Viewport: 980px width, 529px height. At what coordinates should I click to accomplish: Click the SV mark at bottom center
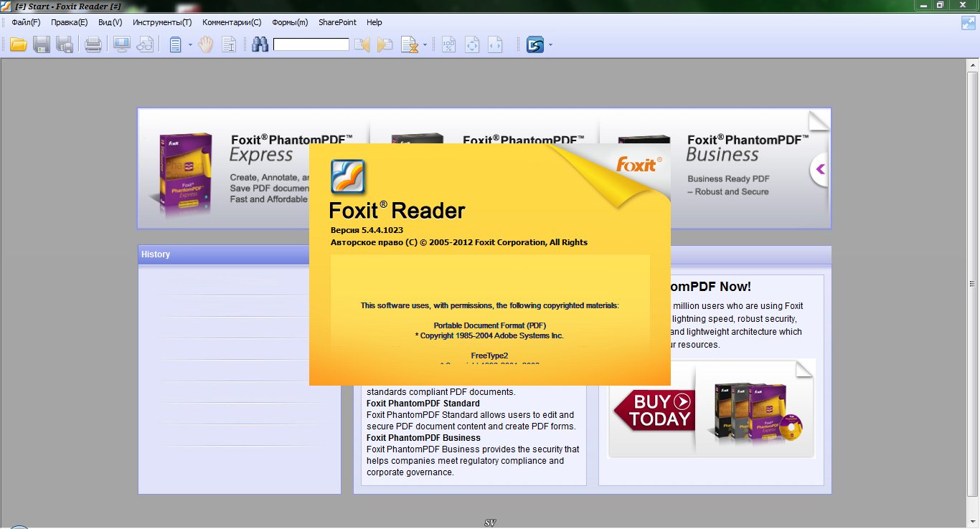tap(491, 523)
